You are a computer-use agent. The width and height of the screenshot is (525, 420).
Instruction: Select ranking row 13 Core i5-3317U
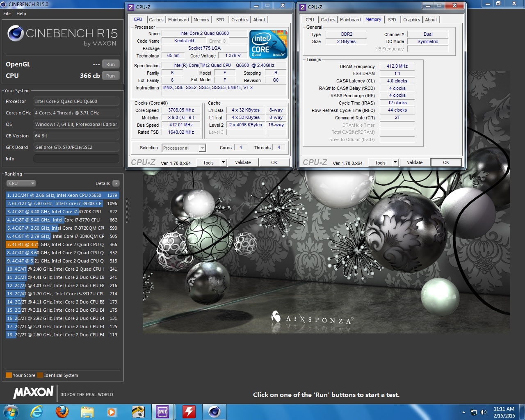click(62, 294)
